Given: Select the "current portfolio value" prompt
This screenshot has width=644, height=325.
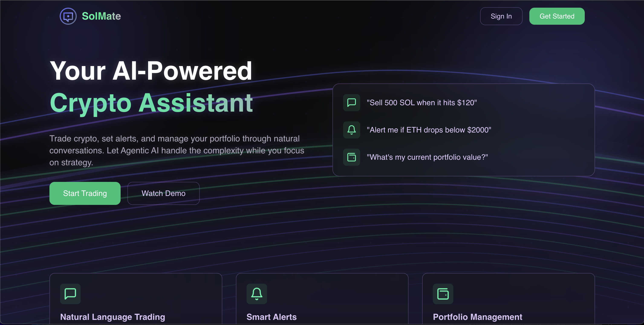Looking at the screenshot, I should coord(427,157).
